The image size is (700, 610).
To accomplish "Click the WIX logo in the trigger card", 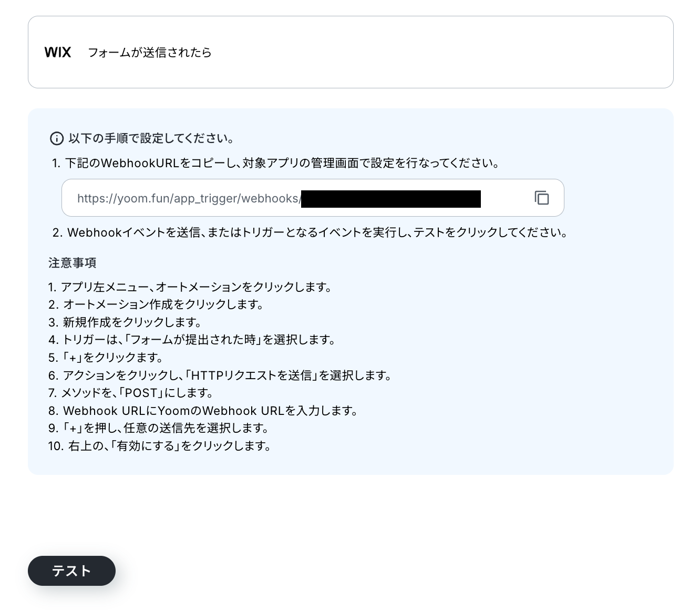I will tap(58, 52).
